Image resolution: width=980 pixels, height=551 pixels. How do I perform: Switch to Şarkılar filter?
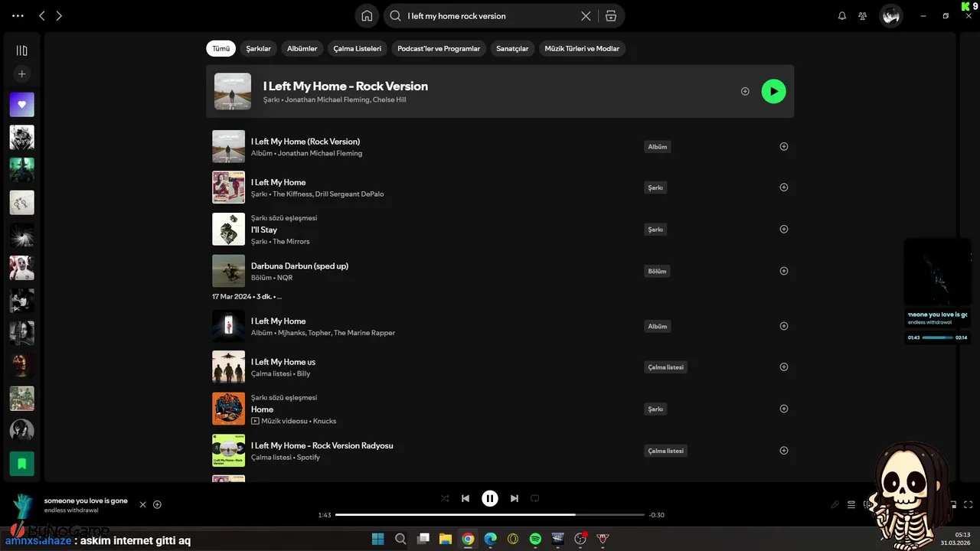[258, 48]
